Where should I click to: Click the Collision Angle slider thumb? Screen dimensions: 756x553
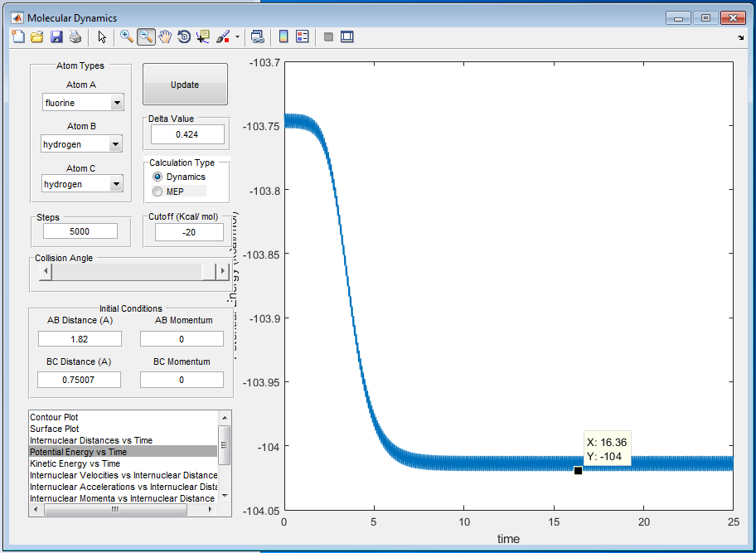[x=209, y=270]
